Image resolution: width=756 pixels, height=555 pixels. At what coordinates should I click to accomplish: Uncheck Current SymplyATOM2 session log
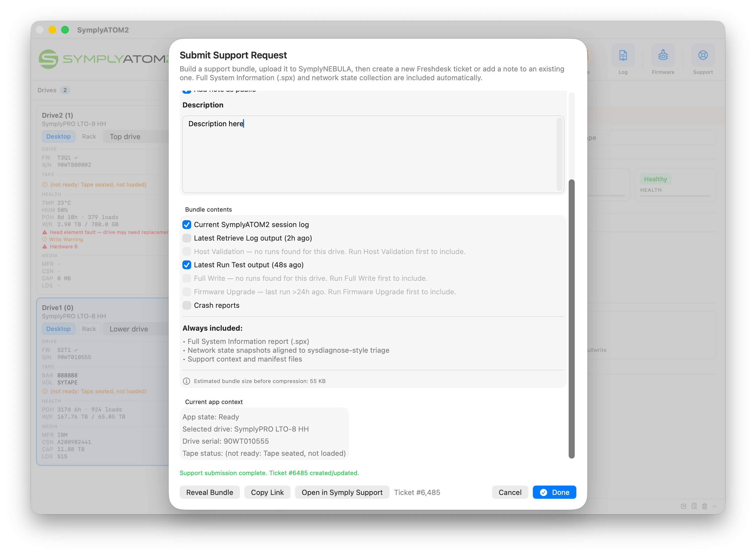point(187,224)
